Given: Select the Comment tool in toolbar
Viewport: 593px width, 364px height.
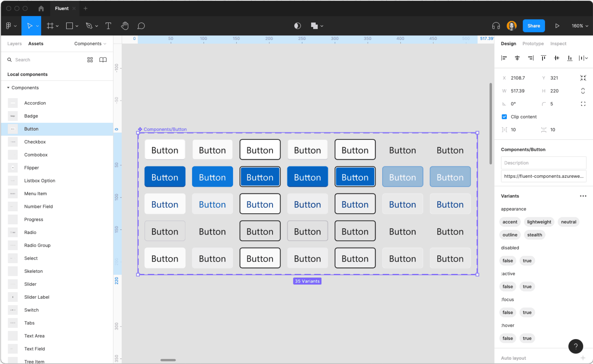Looking at the screenshot, I should (141, 26).
